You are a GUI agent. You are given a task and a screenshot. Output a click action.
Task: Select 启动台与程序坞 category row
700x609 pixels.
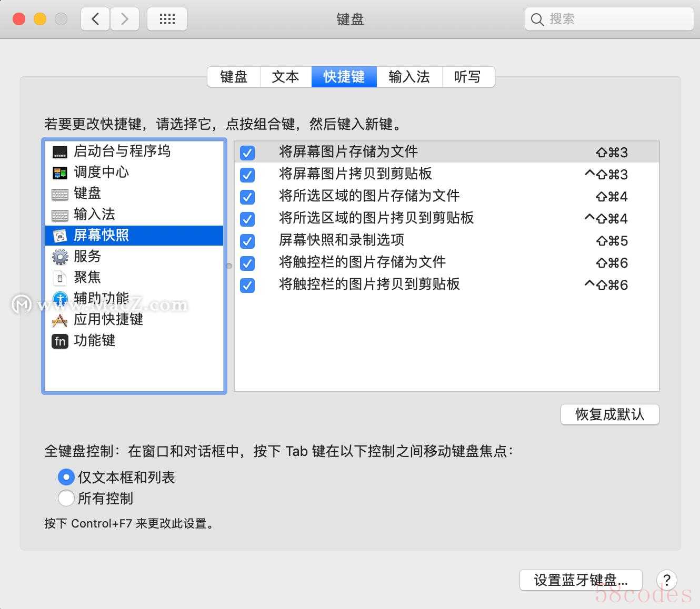(134, 151)
